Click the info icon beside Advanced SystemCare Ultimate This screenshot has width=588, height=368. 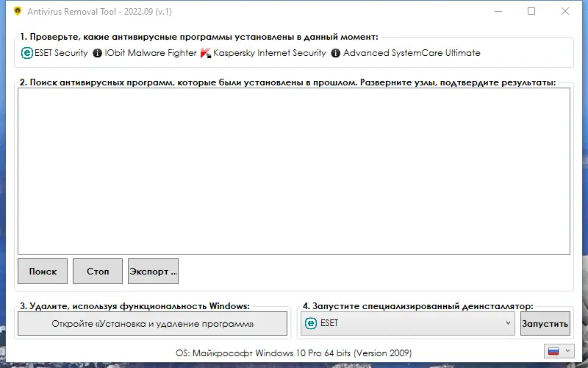(x=336, y=53)
